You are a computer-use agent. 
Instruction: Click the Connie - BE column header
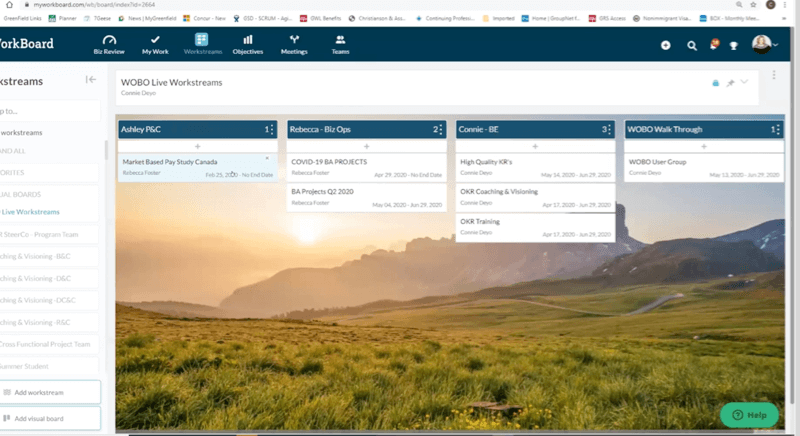point(535,130)
